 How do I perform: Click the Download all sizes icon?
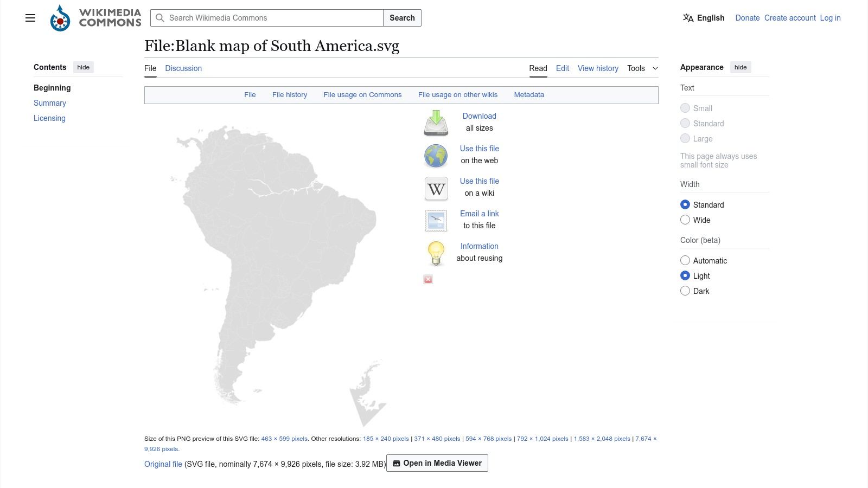click(x=436, y=123)
